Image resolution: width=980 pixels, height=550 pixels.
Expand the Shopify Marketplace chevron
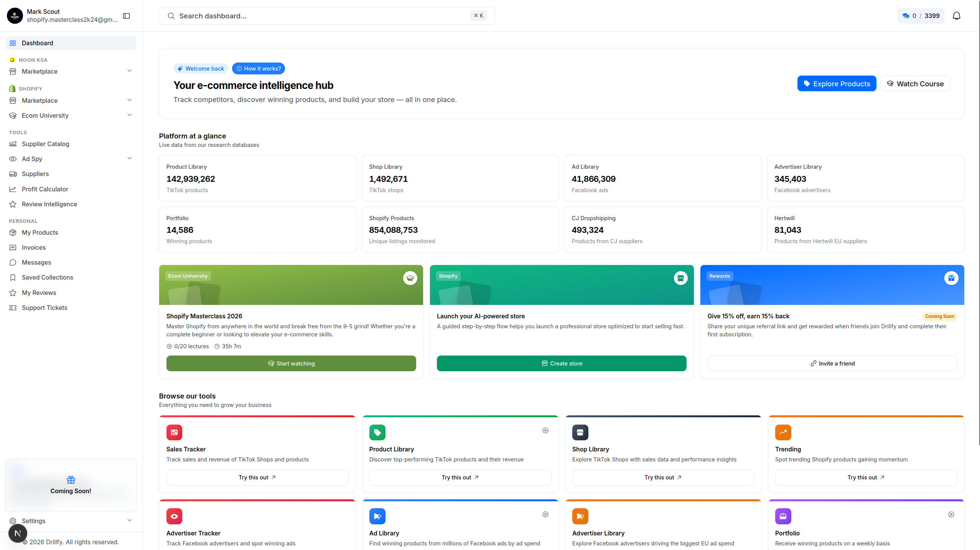[129, 100]
